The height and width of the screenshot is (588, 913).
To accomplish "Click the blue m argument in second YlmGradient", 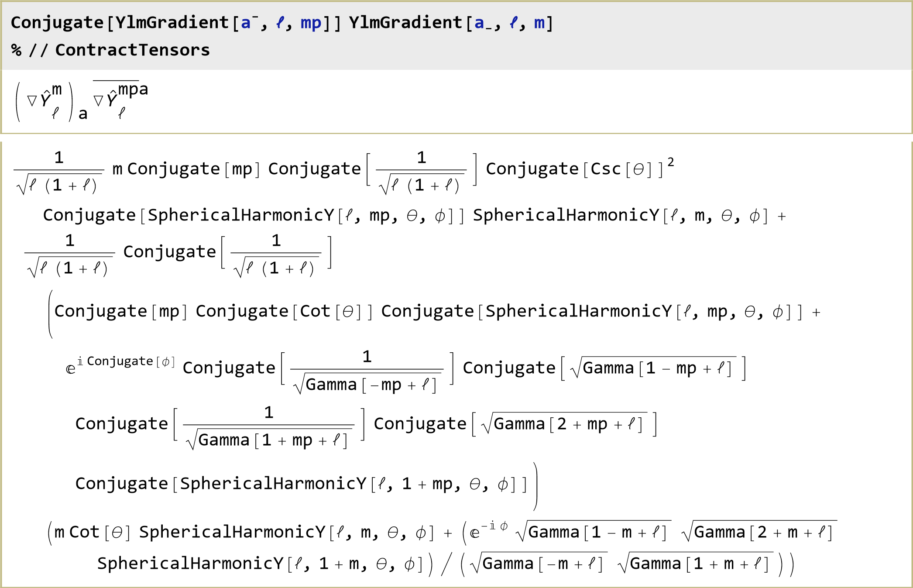I will 539,23.
